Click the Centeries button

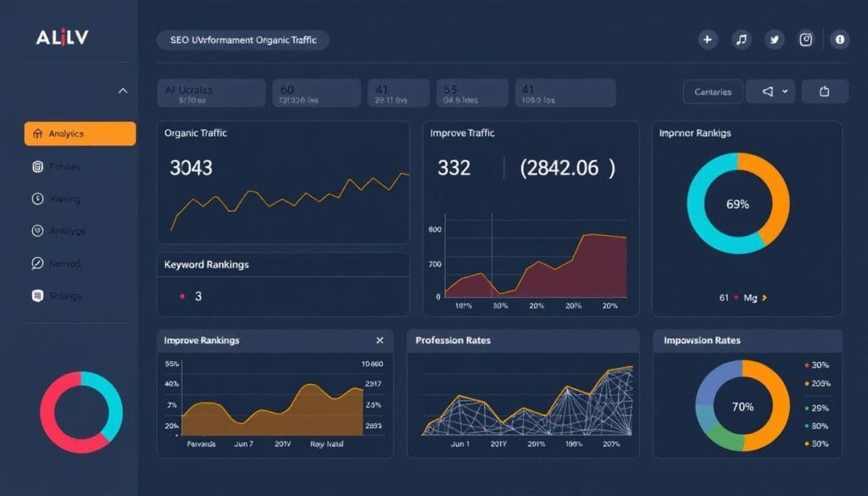pyautogui.click(x=712, y=91)
